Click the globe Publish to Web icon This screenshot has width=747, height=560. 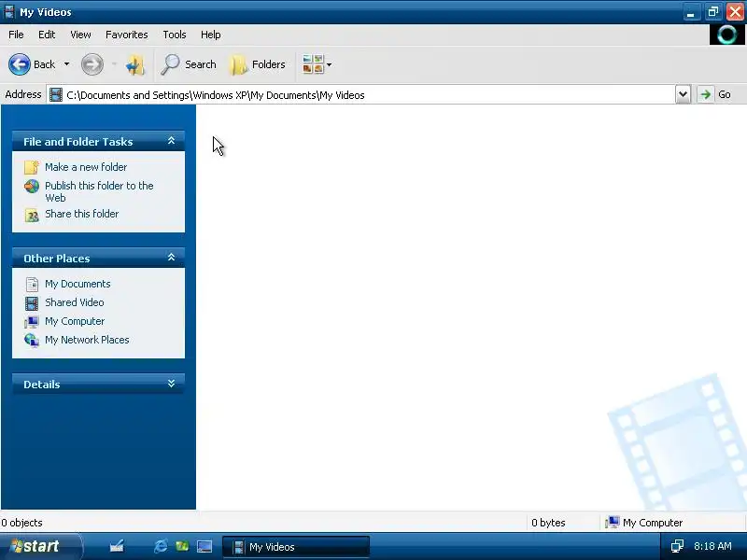(32, 186)
